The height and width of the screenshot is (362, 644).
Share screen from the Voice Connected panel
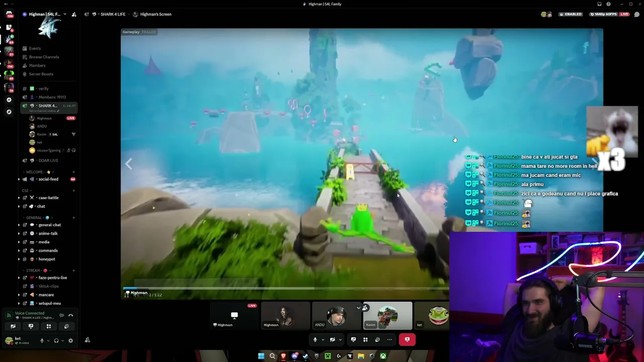pyautogui.click(x=31, y=326)
